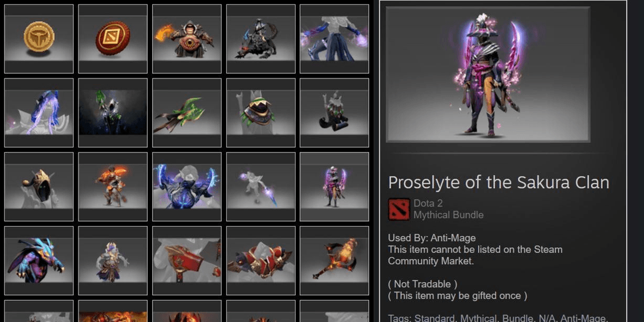Select the red Dota coin item
This screenshot has width=644, height=322.
pyautogui.click(x=113, y=39)
